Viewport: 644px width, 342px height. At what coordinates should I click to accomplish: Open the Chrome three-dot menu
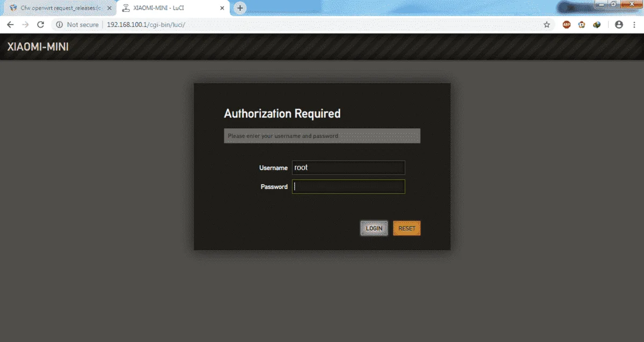tap(633, 25)
